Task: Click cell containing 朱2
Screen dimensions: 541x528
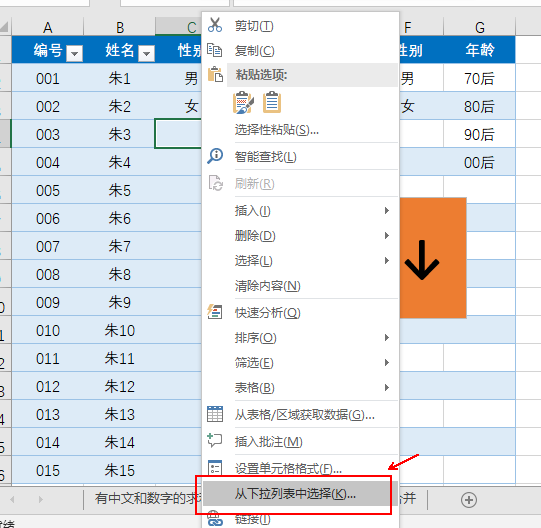Action: coord(119,106)
